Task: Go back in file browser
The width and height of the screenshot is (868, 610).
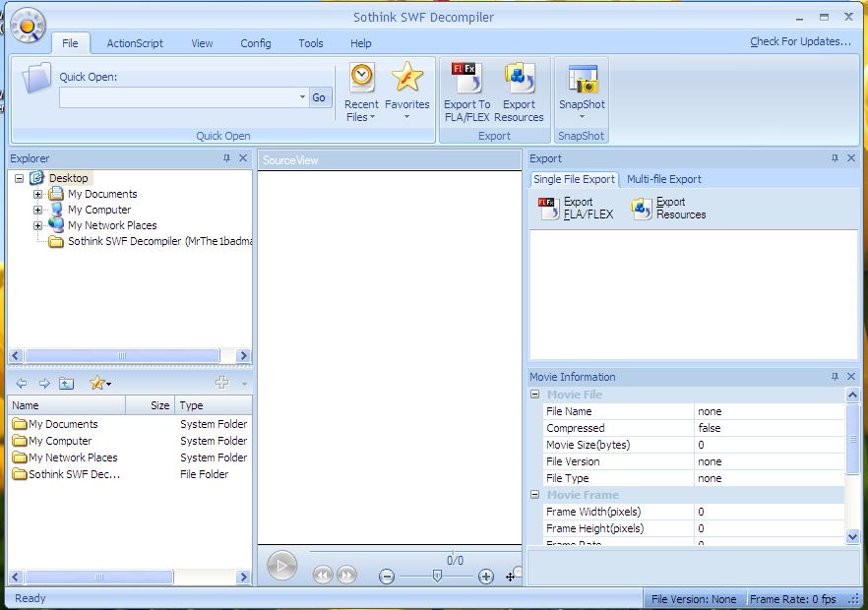Action: pyautogui.click(x=21, y=383)
